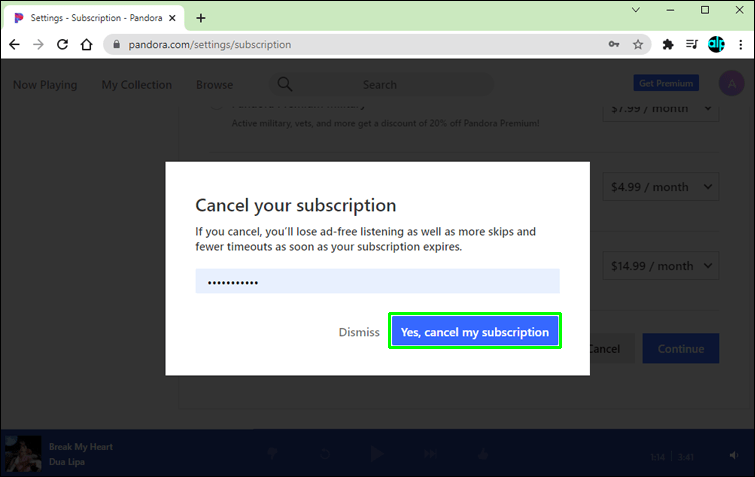Dismiss the cancel subscription dialog
Image resolution: width=755 pixels, height=477 pixels.
click(359, 332)
